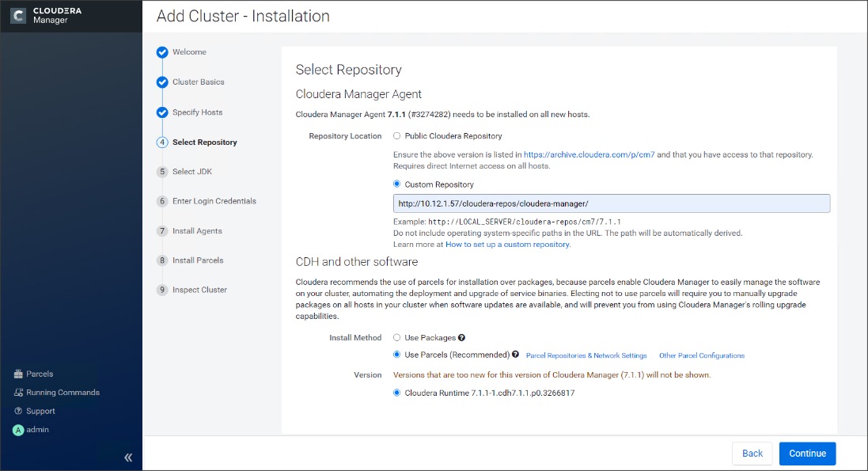
Task: Click the Add Cluster - Installation title
Action: 243,16
